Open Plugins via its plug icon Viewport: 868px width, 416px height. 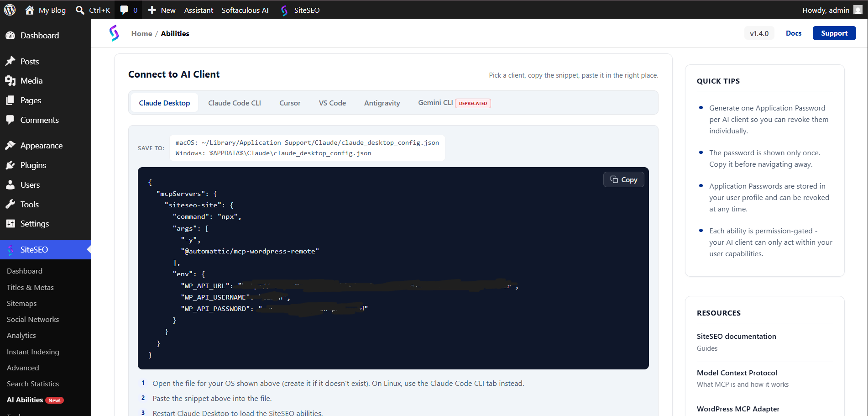click(x=10, y=165)
